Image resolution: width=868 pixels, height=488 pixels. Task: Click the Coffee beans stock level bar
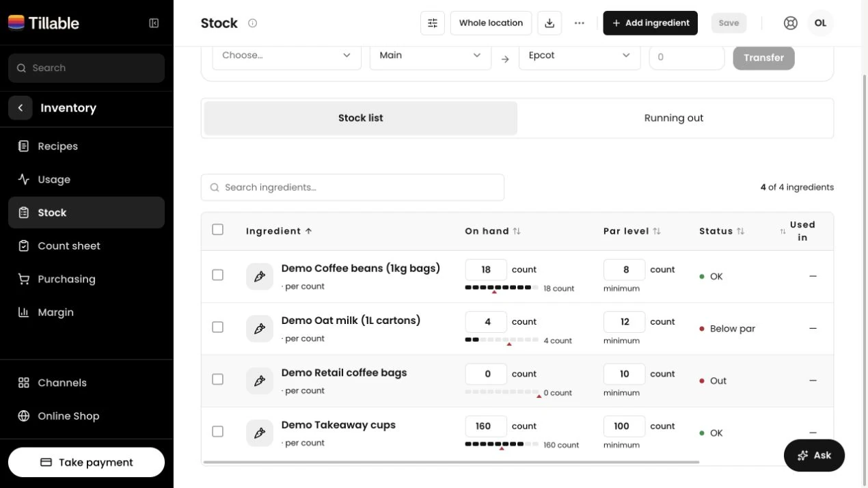coord(502,288)
